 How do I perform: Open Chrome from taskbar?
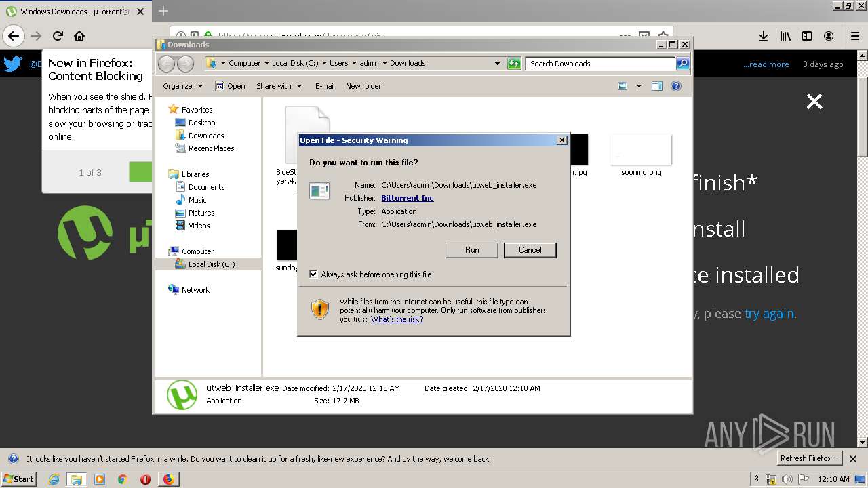click(x=122, y=479)
